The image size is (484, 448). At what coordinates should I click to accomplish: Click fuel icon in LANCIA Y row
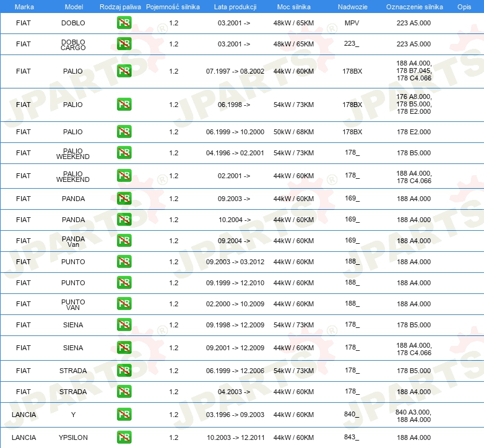[x=124, y=415]
